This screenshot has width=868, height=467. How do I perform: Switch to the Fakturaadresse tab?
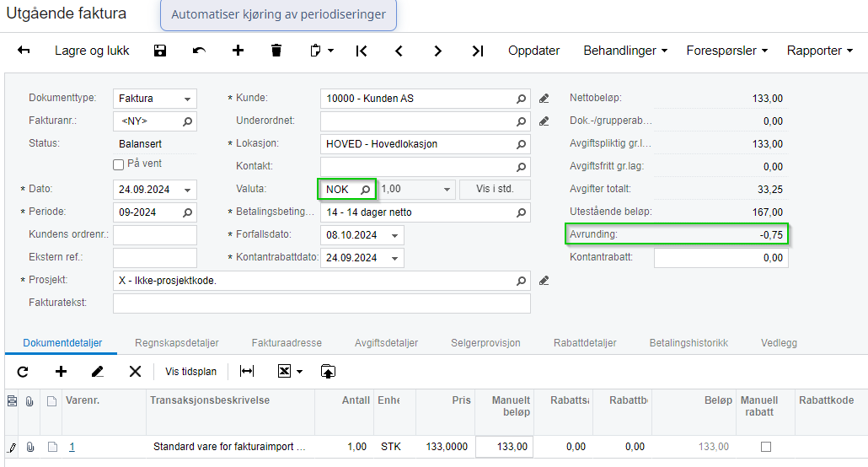(287, 343)
